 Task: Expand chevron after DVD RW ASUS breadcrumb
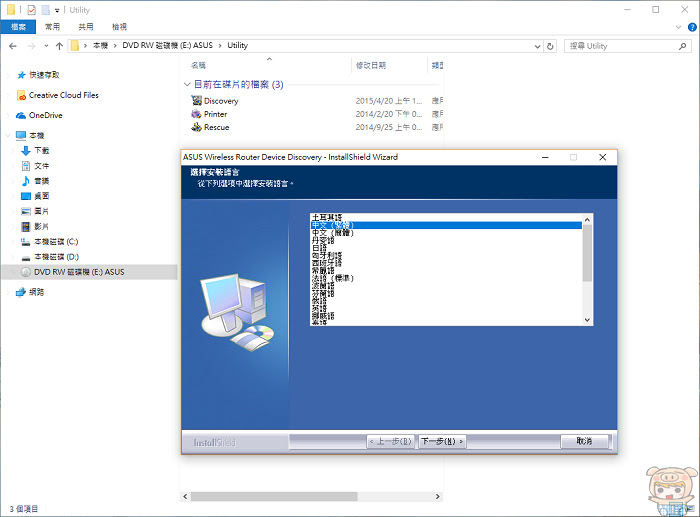coord(220,46)
